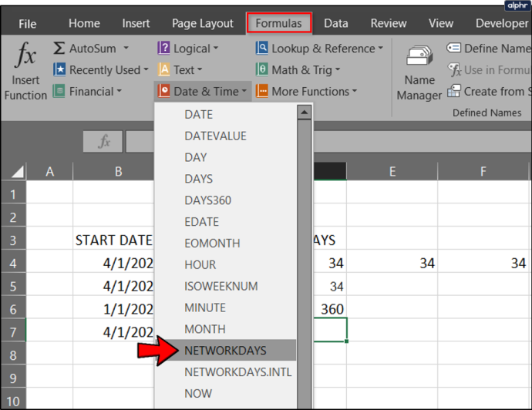The width and height of the screenshot is (532, 410).
Task: Switch to the Formulas tab
Action: click(279, 23)
